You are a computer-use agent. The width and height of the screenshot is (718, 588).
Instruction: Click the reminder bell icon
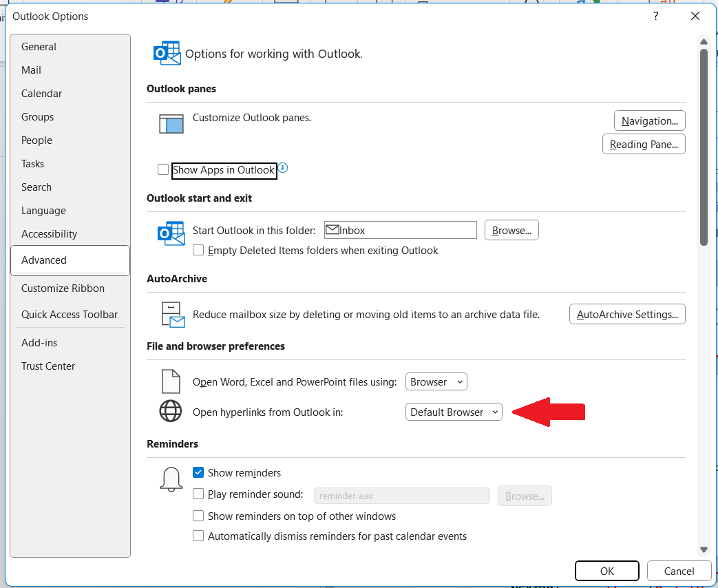click(171, 479)
